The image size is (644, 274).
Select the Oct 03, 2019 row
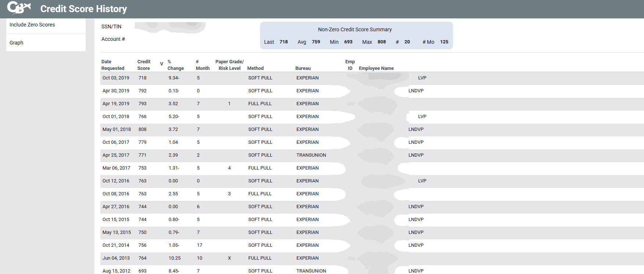click(116, 78)
